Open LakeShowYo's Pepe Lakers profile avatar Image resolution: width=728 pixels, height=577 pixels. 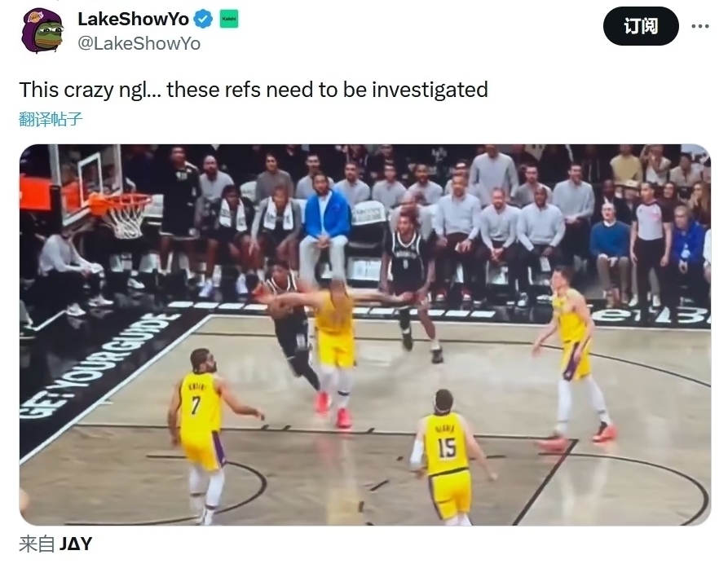42,31
